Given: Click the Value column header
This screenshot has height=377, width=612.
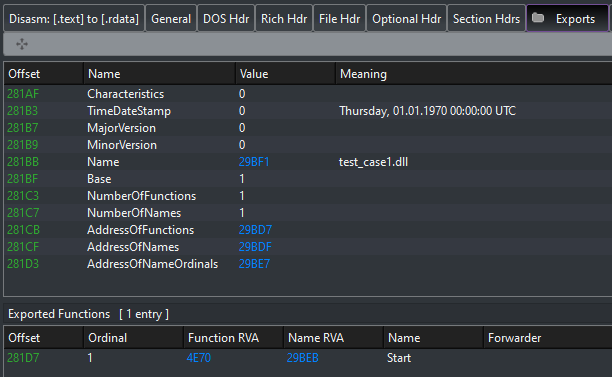Looking at the screenshot, I should click(285, 74).
